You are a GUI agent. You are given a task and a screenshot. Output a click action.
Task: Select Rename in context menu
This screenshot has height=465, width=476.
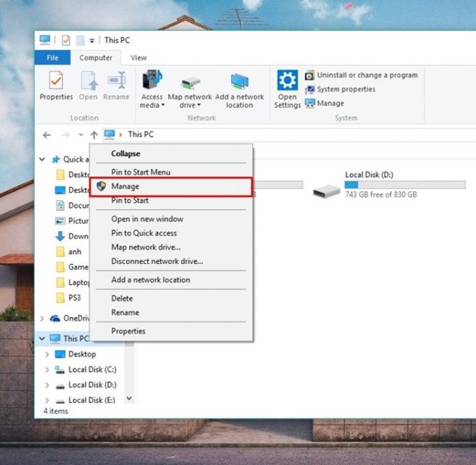click(171, 313)
